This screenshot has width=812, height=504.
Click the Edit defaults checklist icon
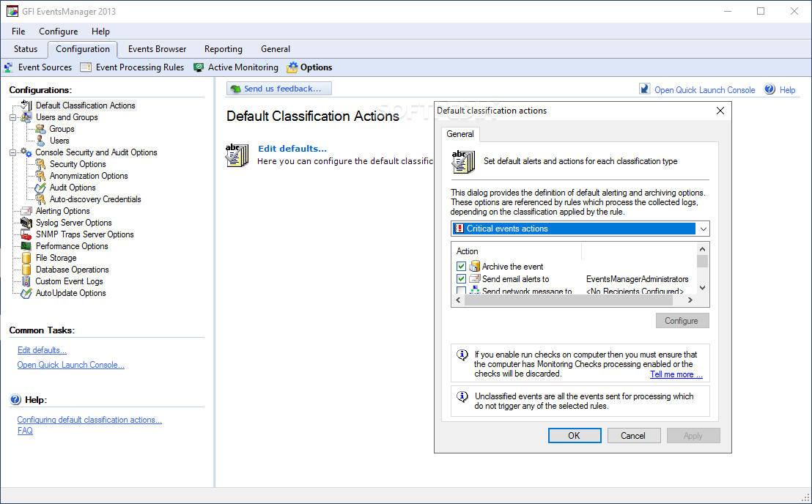(x=237, y=155)
